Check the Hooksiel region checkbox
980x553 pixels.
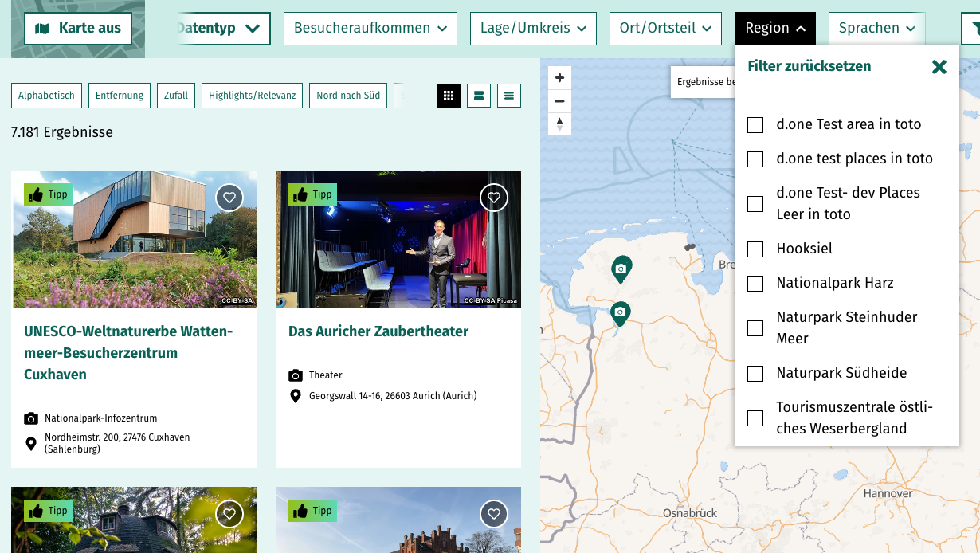pos(755,249)
